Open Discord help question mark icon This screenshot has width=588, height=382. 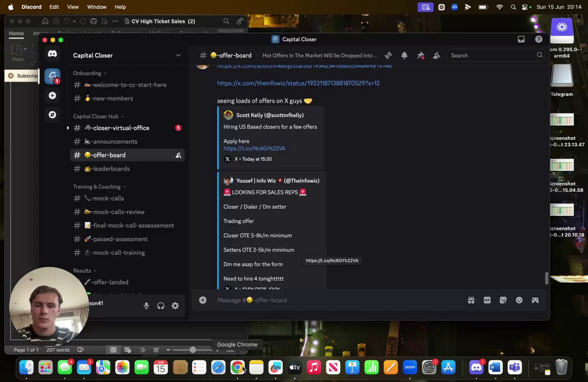point(538,39)
